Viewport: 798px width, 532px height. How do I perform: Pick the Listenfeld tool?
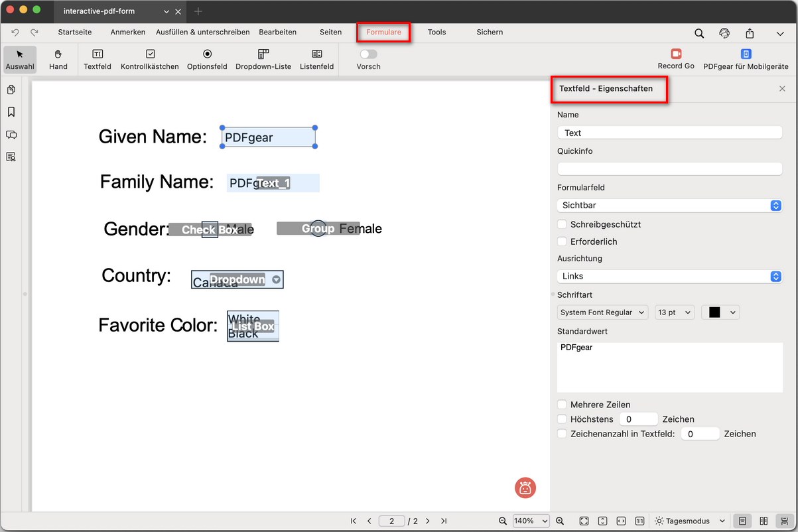point(316,59)
